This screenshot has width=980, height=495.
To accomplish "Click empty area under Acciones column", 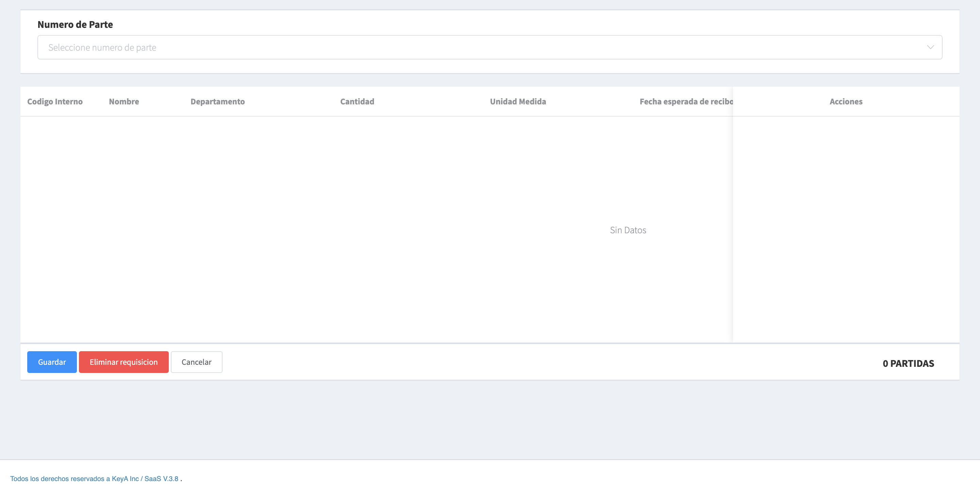I will point(846,228).
